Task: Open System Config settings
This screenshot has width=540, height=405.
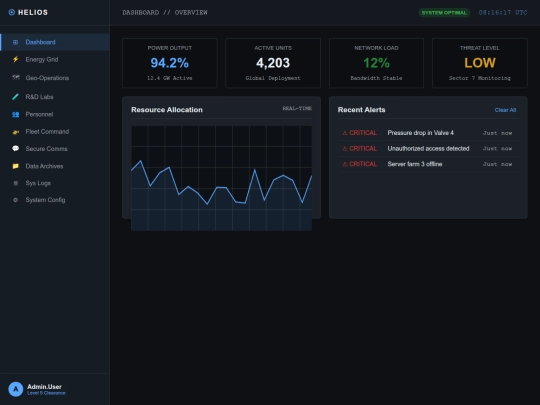Action: point(55,200)
